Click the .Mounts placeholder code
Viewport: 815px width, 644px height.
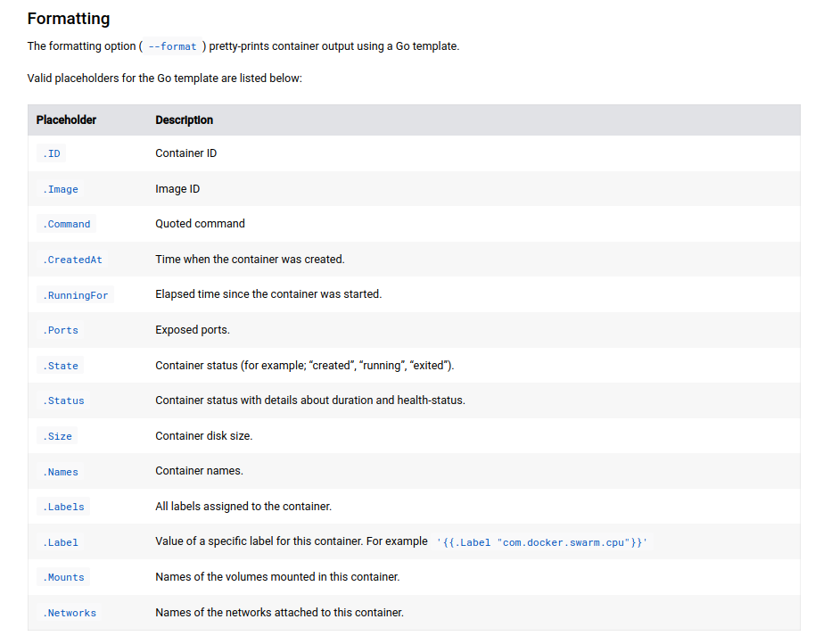click(x=63, y=577)
